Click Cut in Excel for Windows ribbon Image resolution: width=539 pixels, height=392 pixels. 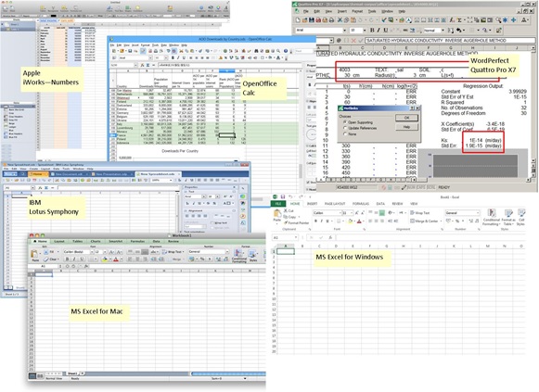[289, 210]
